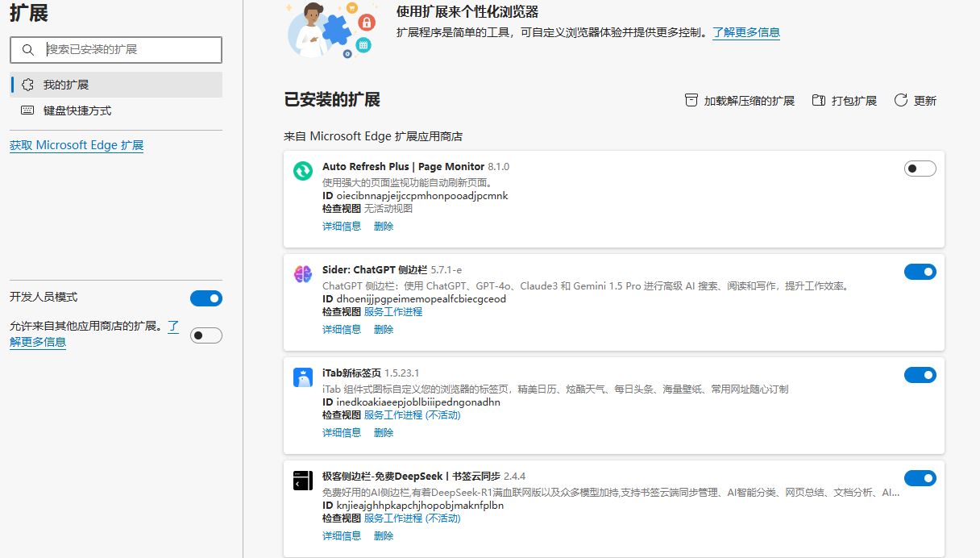Turn off 开发人员模式 switch

pyautogui.click(x=206, y=298)
